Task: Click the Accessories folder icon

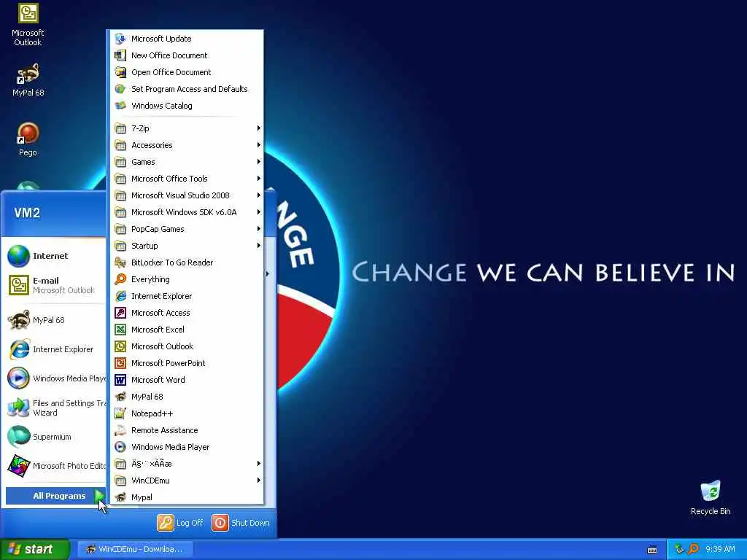Action: click(x=120, y=145)
